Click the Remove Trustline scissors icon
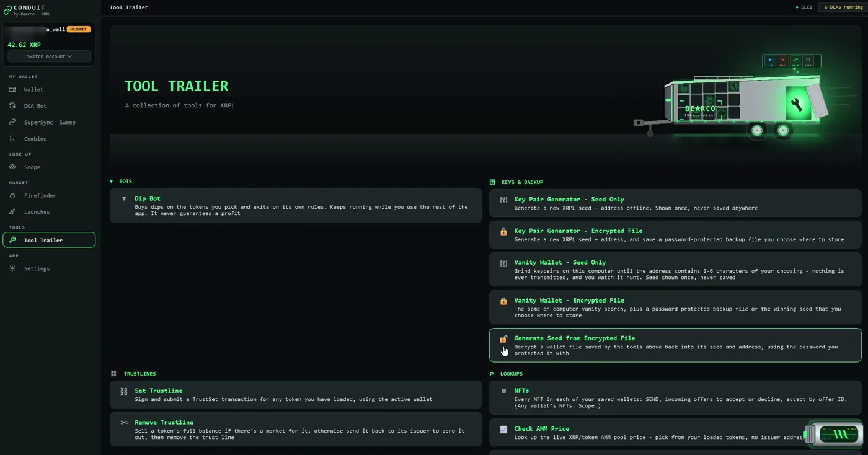This screenshot has width=868, height=455. (124, 423)
